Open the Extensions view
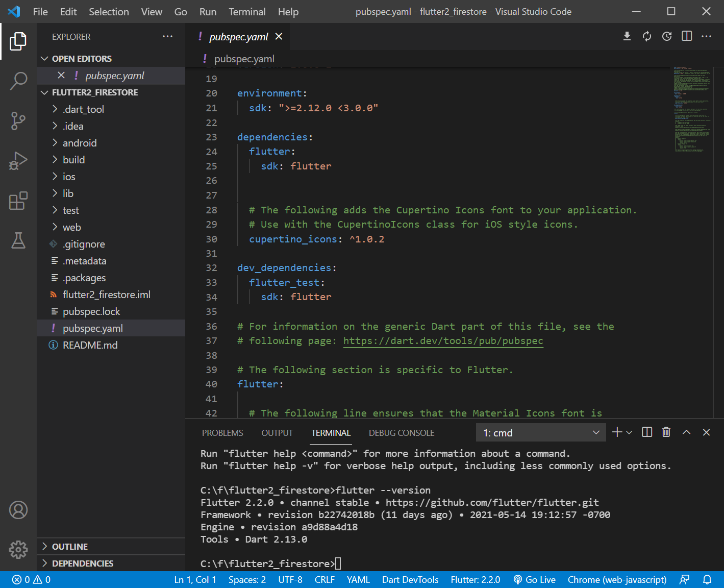The height and width of the screenshot is (588, 724). pos(18,201)
